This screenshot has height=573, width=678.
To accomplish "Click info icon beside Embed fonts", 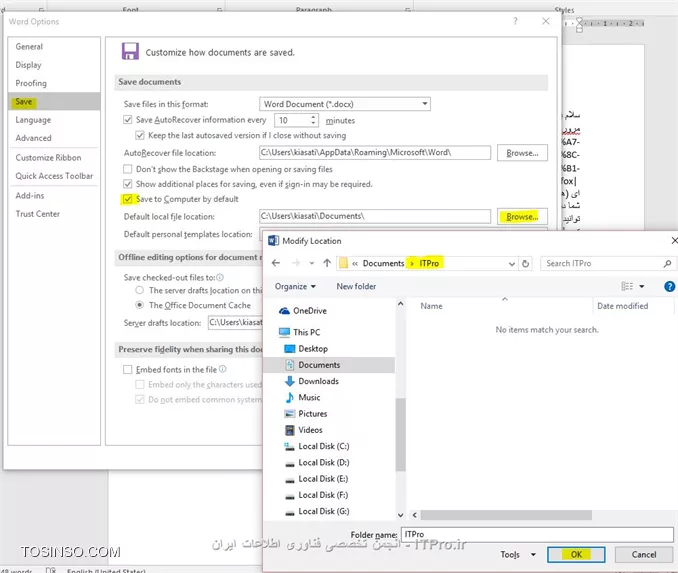I will point(222,369).
